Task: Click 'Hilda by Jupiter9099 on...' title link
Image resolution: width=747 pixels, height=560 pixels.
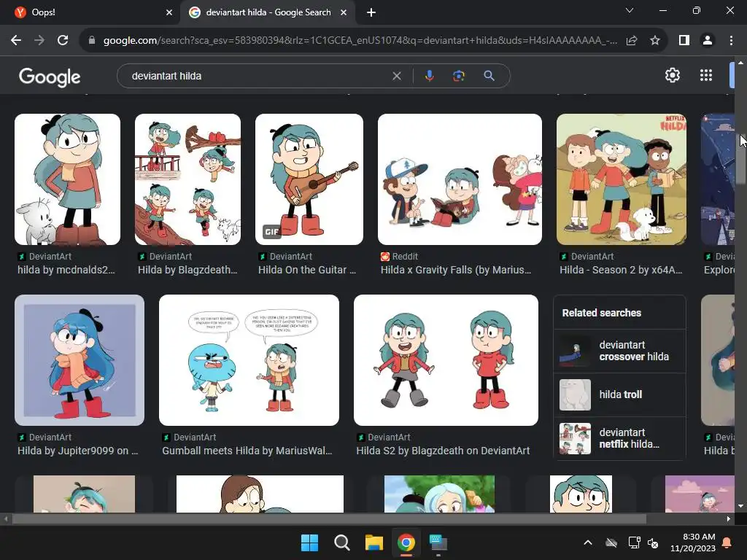Action: (x=77, y=451)
